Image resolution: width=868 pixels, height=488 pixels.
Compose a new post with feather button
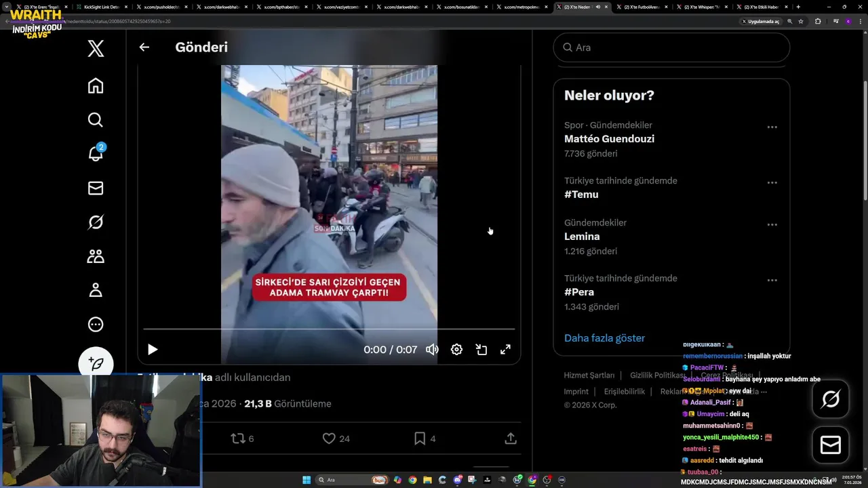(96, 363)
